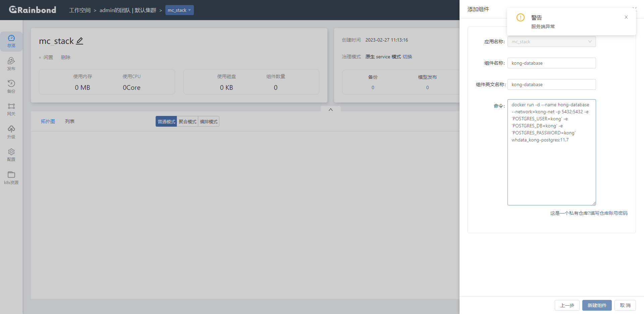Screen dimensions: 644x314
Task: Select the 发布 release icon in sidebar
Action: coord(11,64)
